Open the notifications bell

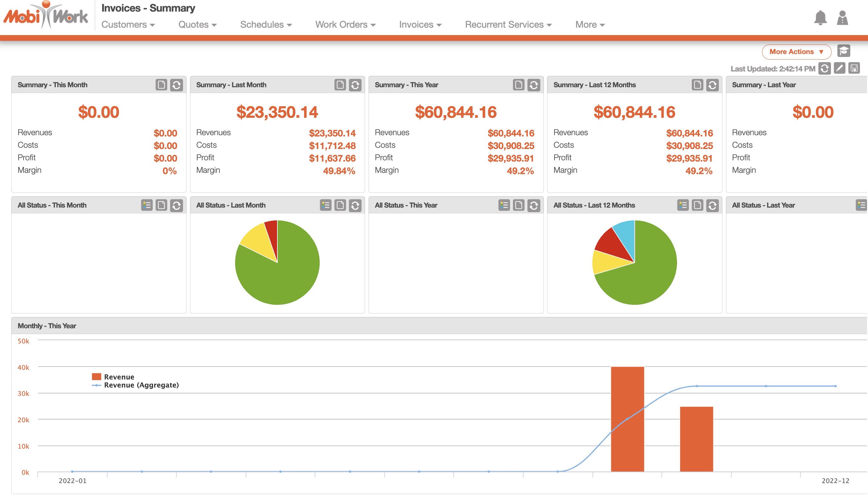click(820, 18)
